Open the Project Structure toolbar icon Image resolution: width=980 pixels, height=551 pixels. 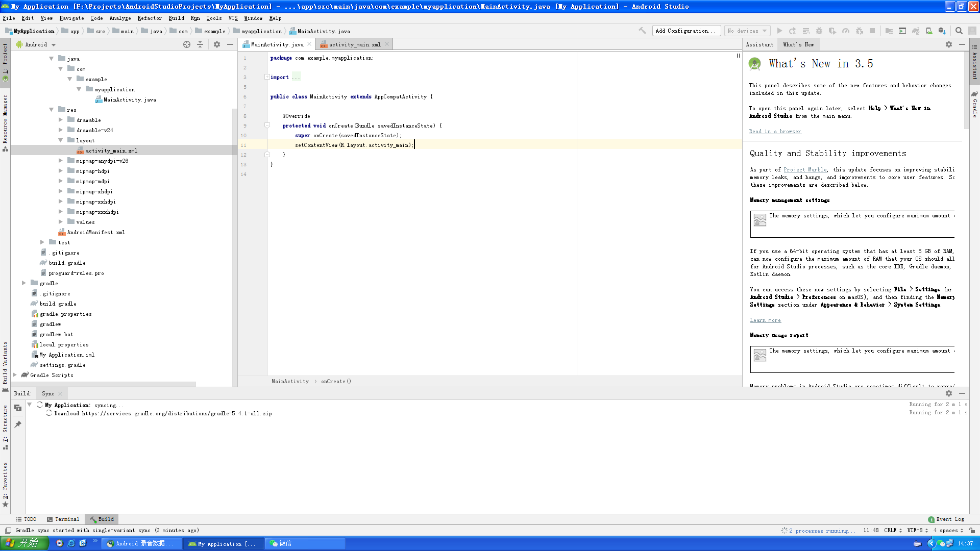click(x=889, y=31)
